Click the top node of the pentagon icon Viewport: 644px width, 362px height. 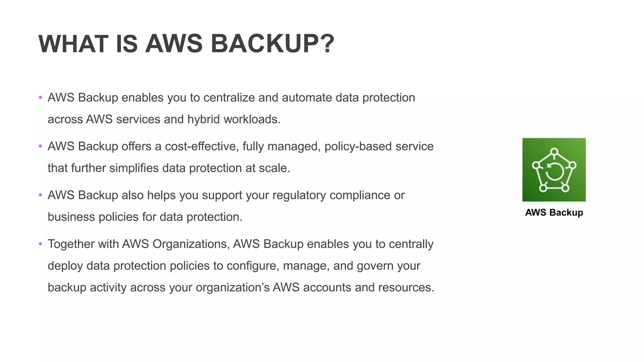[x=554, y=152]
